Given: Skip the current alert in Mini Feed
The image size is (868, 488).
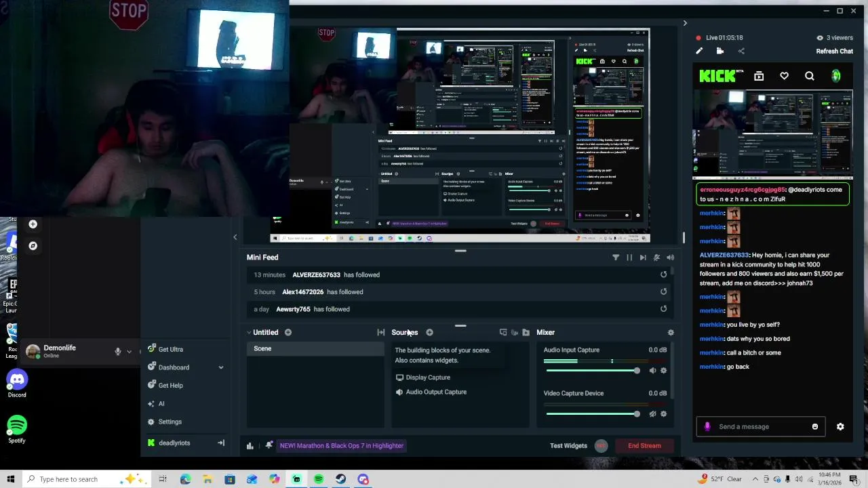Looking at the screenshot, I should point(643,258).
